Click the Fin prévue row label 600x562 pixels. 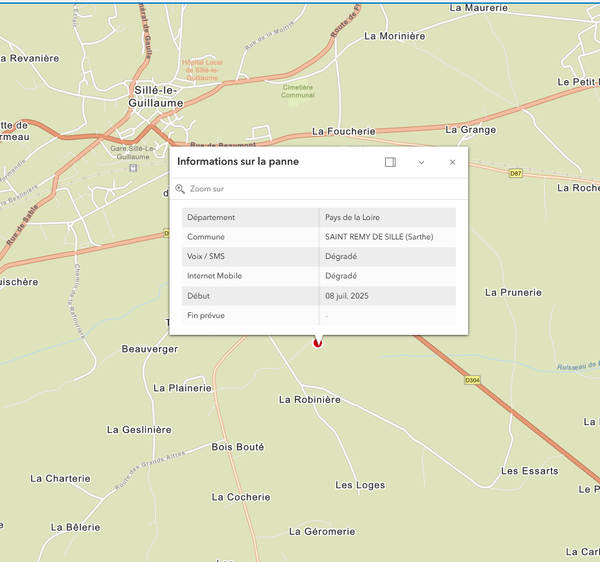pyautogui.click(x=206, y=316)
